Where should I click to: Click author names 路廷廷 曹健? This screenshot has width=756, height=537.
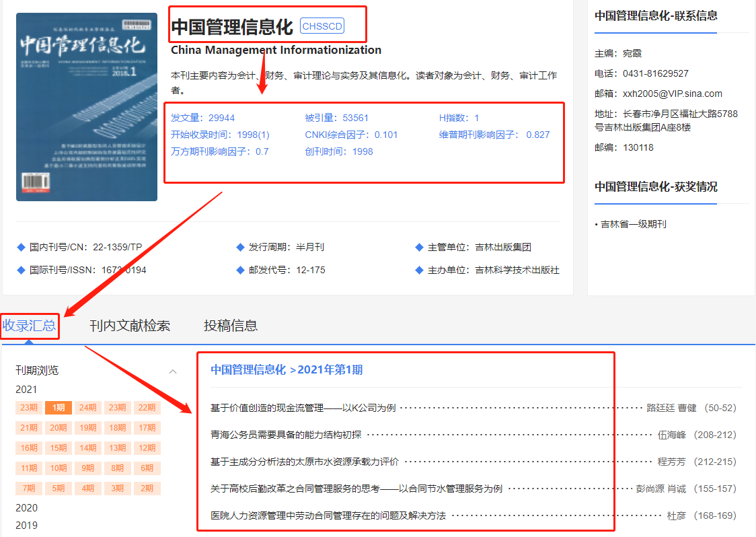click(671, 408)
